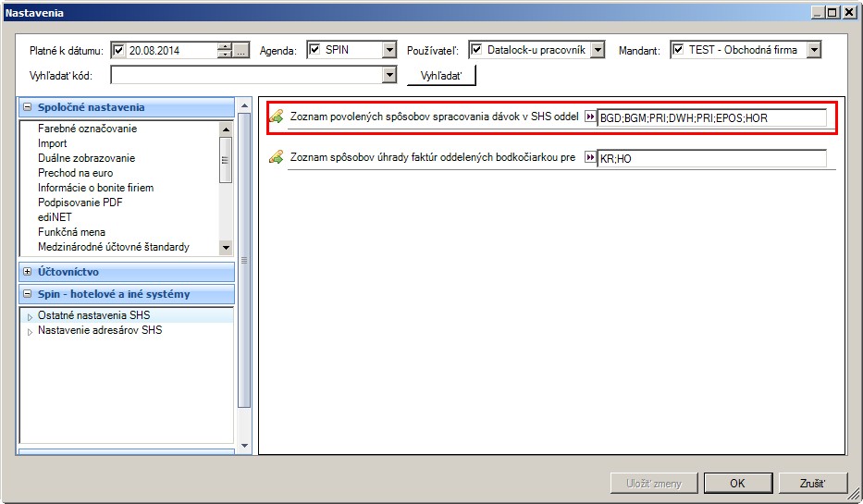The image size is (863, 504).
Task: Click the left panel's outer scroll up arrow
Action: (244, 105)
